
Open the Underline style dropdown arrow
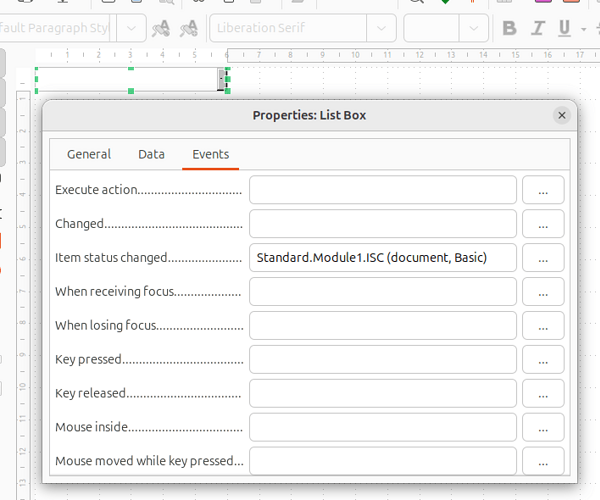[584, 29]
